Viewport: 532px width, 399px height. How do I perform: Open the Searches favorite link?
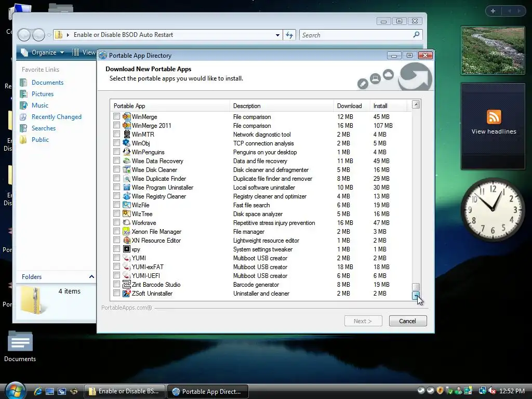(x=44, y=128)
